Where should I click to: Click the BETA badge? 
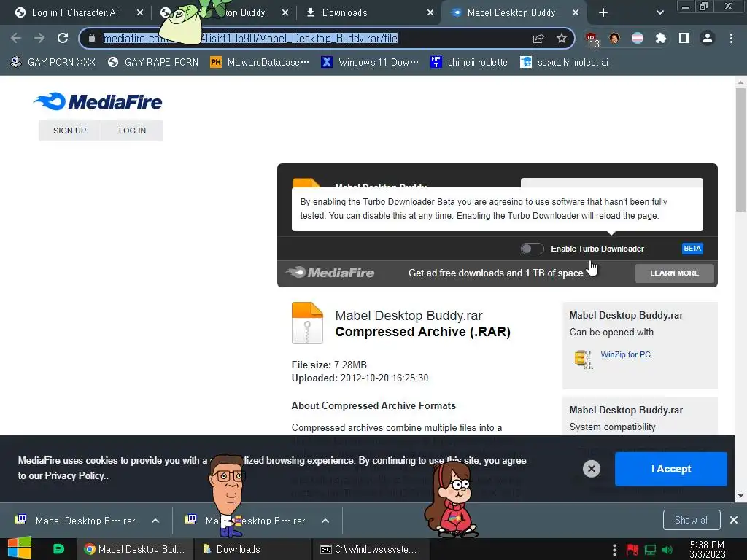click(x=692, y=248)
